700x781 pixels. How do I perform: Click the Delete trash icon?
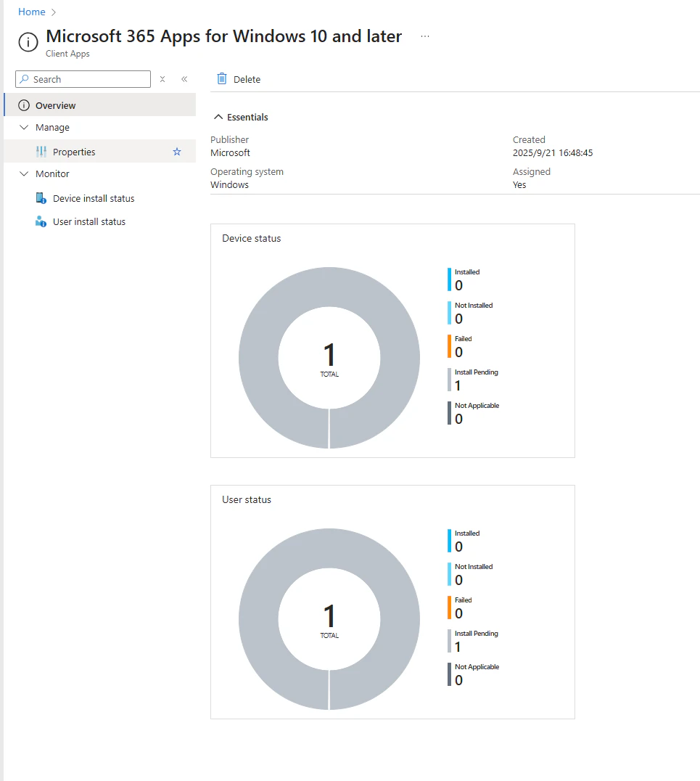pos(222,78)
